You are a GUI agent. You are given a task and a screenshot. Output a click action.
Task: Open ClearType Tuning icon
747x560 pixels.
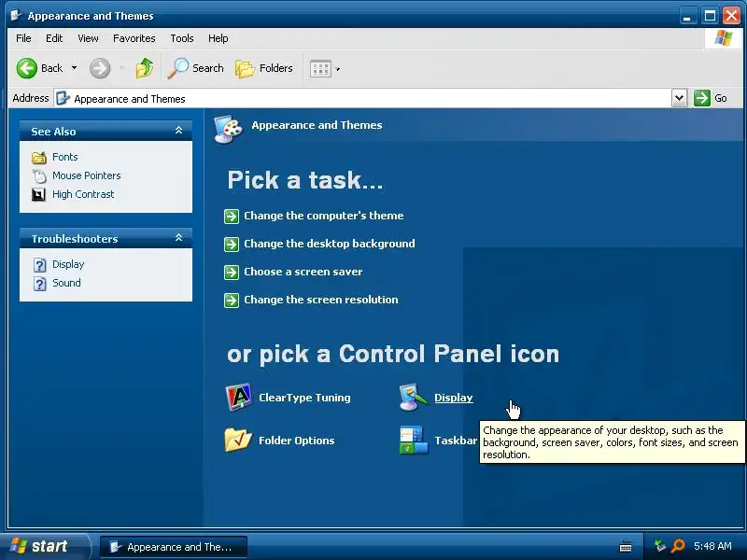pyautogui.click(x=238, y=397)
